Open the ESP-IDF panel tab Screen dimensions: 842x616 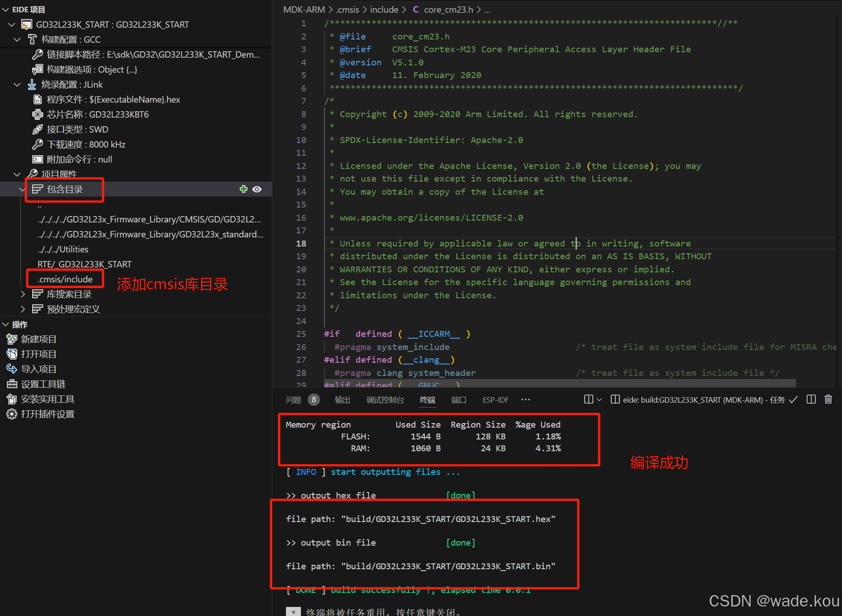coord(496,400)
